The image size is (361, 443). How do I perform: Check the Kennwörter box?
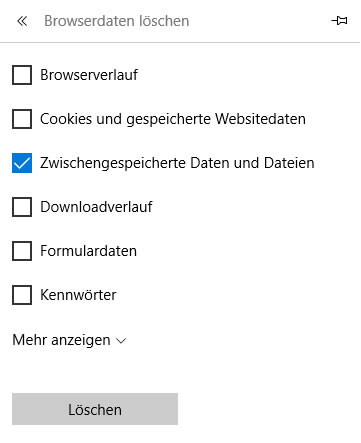(x=22, y=295)
